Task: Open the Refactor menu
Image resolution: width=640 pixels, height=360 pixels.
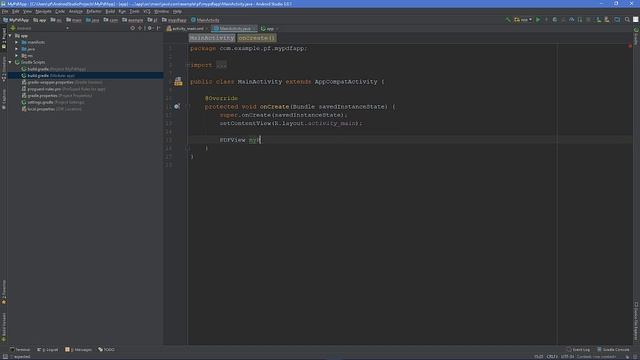Action: click(93, 11)
